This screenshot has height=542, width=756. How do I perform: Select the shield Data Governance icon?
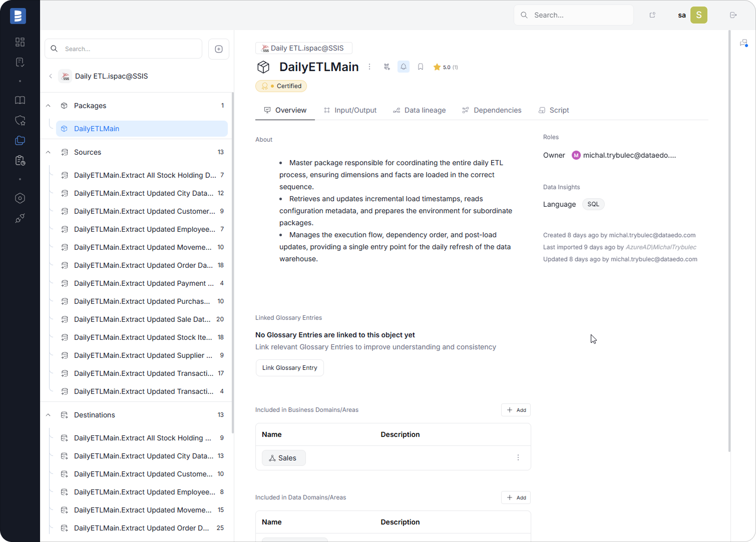(x=20, y=120)
